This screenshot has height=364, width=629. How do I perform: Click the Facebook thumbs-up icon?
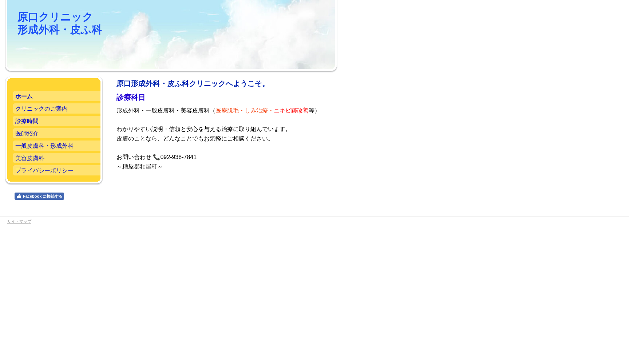(19, 196)
